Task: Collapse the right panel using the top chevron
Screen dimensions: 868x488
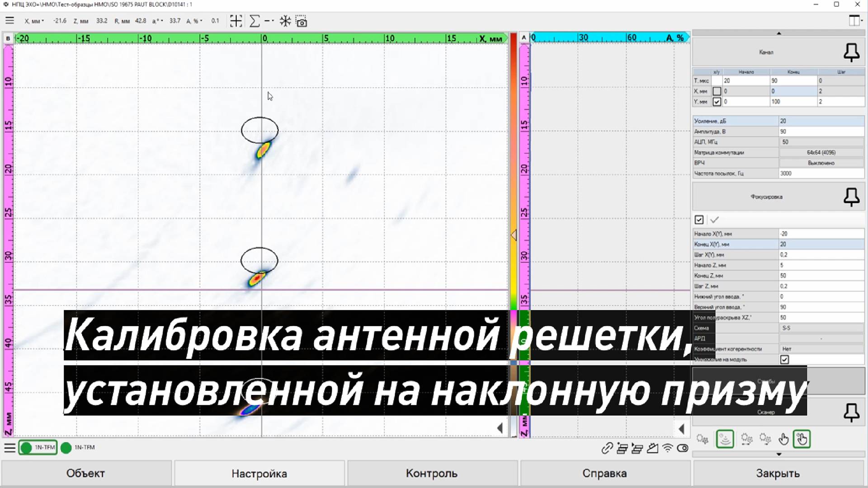Action: click(778, 33)
